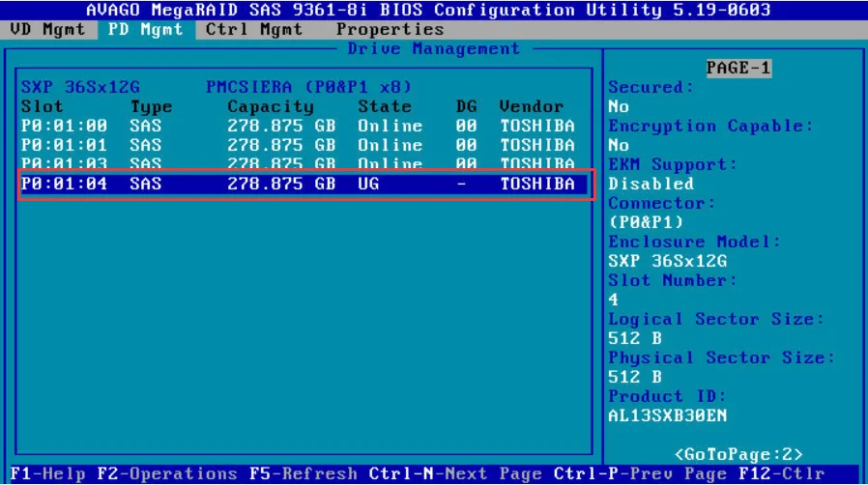The height and width of the screenshot is (485, 868).
Task: Click the DG column header
Action: 466,106
